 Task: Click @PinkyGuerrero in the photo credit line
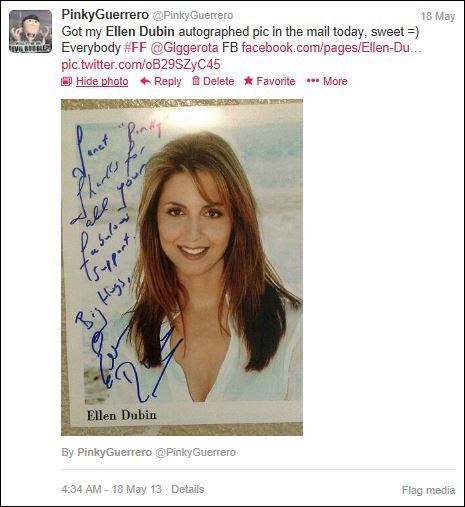click(195, 452)
